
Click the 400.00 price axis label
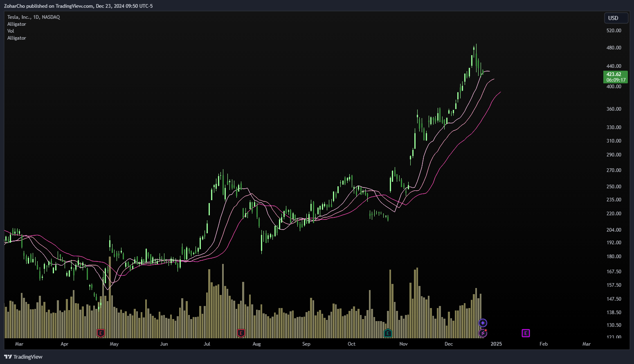point(614,87)
